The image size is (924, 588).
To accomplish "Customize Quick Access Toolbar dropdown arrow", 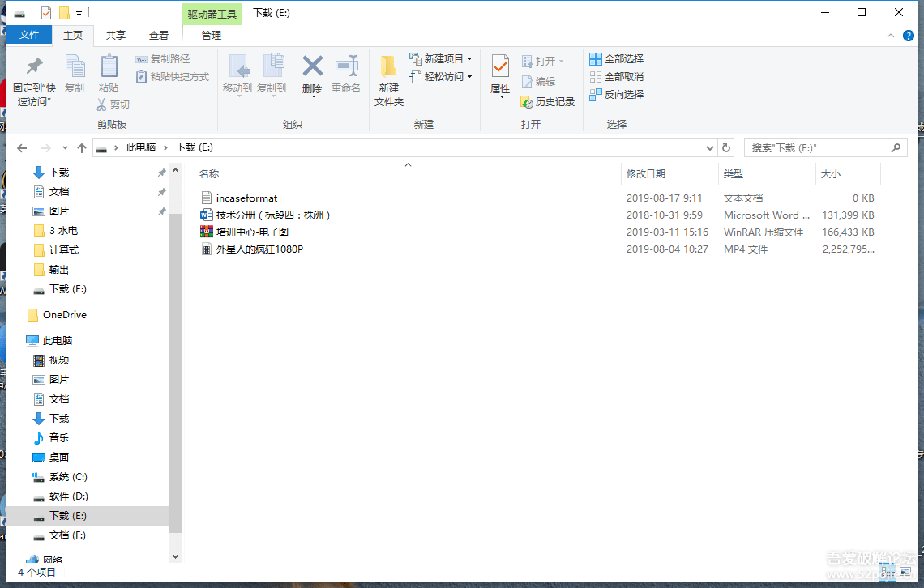I will click(x=79, y=13).
